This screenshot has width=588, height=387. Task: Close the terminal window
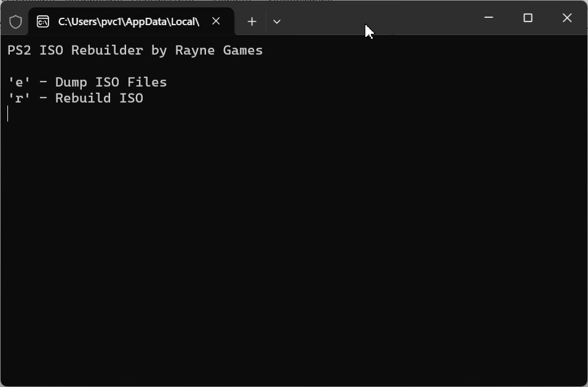(567, 18)
